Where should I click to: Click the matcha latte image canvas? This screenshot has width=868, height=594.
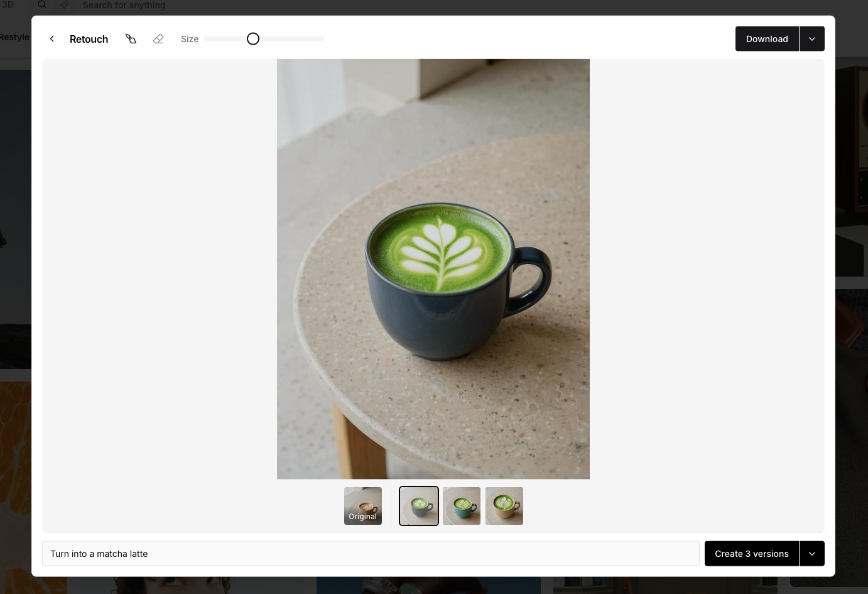click(433, 269)
